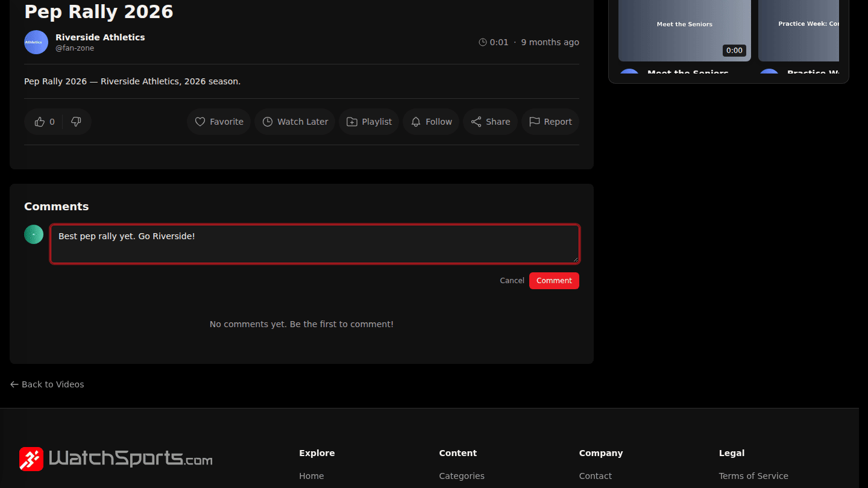Screen dimensions: 868x488
Task: Click the comment box resize handle
Action: [575, 259]
